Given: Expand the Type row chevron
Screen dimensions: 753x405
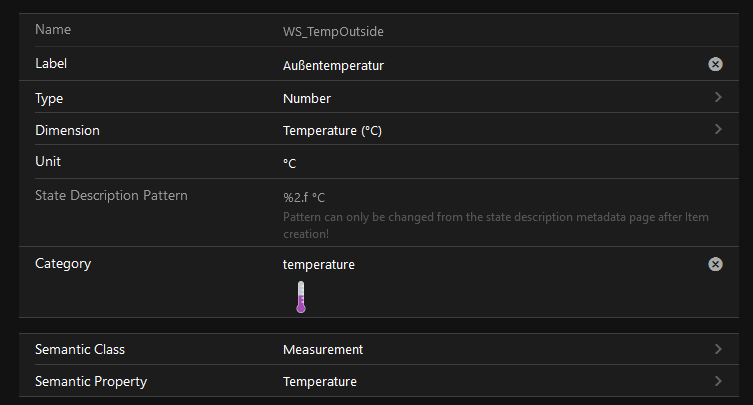Looking at the screenshot, I should point(718,98).
